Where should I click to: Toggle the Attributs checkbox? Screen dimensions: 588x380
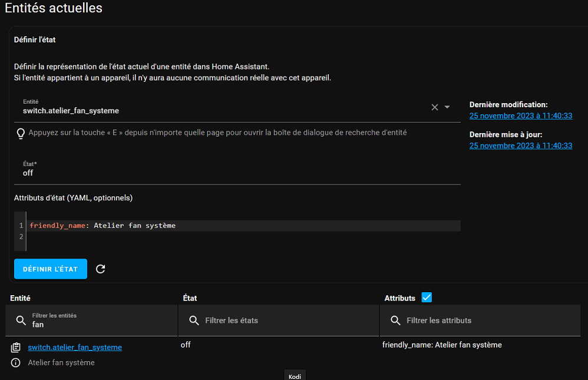[x=427, y=298]
